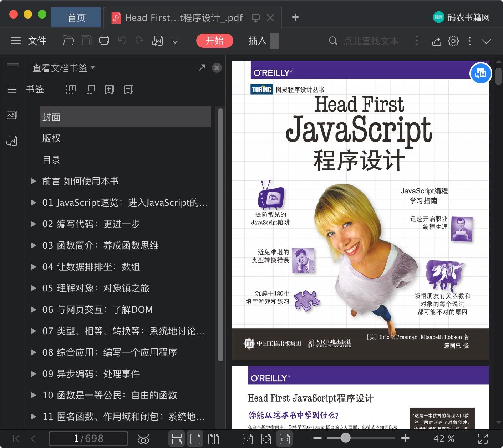
Task: Toggle two-page view
Action: 214,438
